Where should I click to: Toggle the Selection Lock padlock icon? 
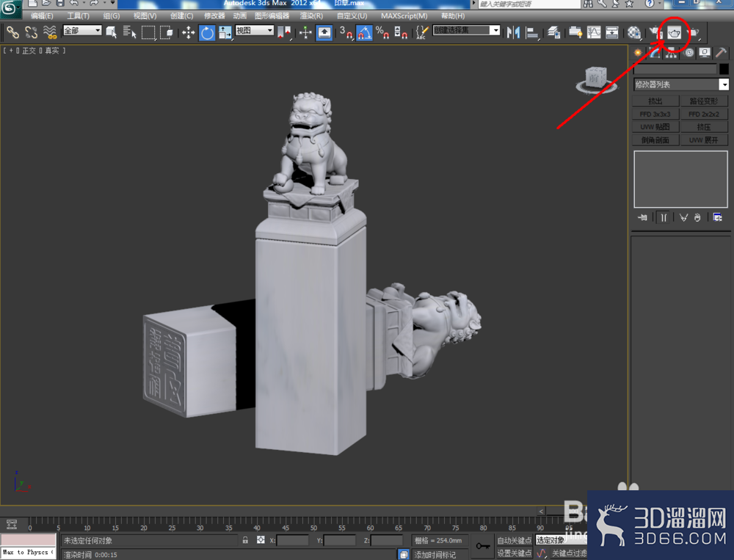tap(245, 540)
